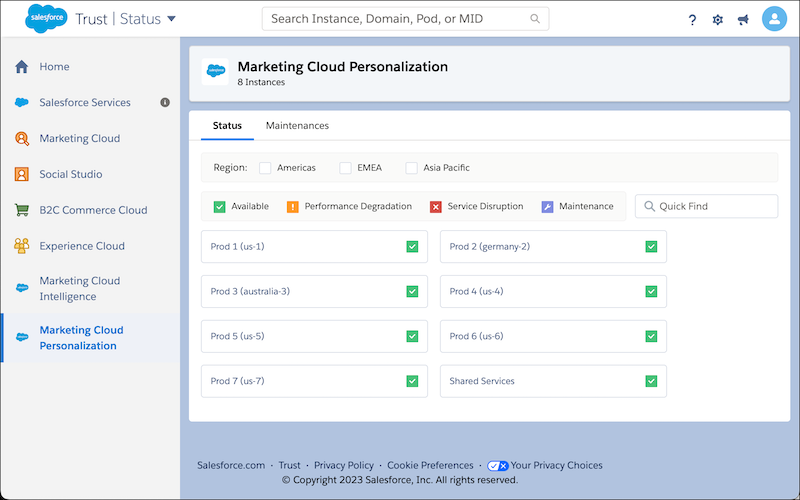
Task: Open the help question mark icon
Action: point(692,19)
